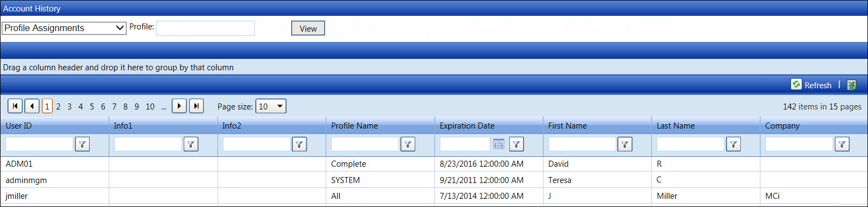The width and height of the screenshot is (868, 207).
Task: Click the Profile Name filter icon
Action: pos(408,144)
